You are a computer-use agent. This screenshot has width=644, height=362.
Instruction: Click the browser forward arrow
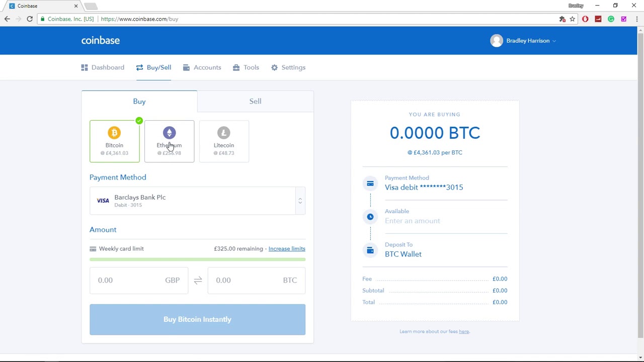pos(18,19)
